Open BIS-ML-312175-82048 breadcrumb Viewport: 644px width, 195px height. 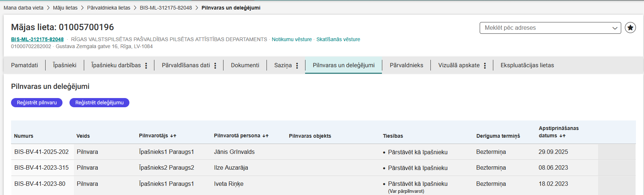click(166, 8)
